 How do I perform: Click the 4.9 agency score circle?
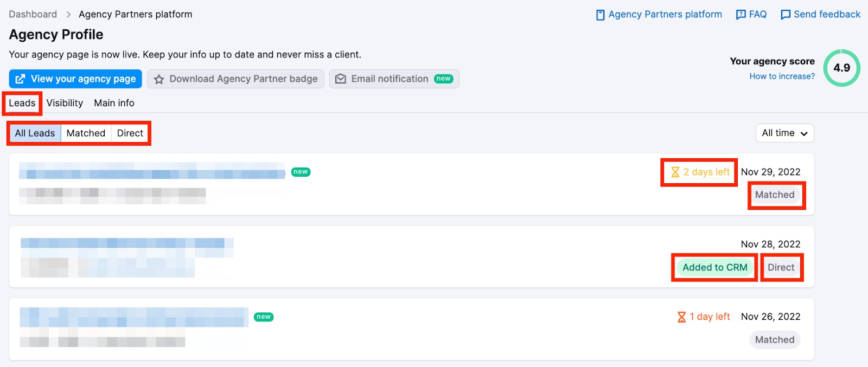tap(841, 68)
